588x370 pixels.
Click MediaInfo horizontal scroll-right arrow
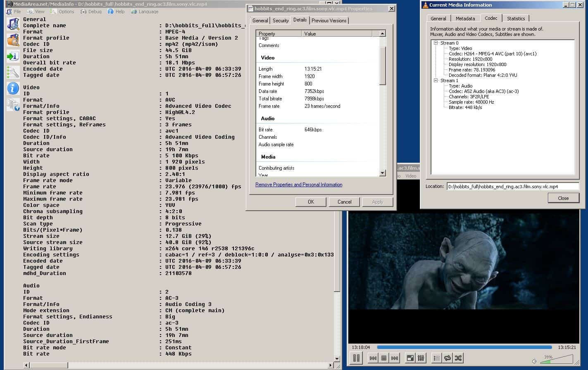pos(330,365)
